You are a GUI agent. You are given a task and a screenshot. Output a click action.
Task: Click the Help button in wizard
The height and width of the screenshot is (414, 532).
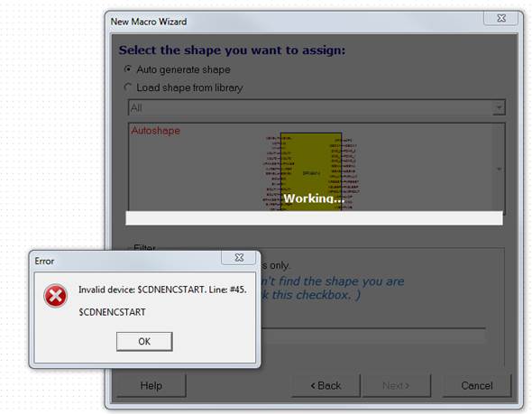tap(151, 385)
